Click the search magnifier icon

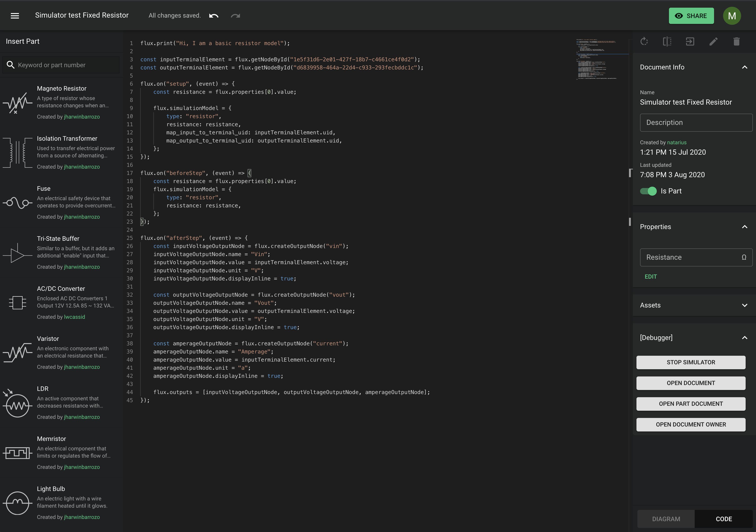coord(11,65)
